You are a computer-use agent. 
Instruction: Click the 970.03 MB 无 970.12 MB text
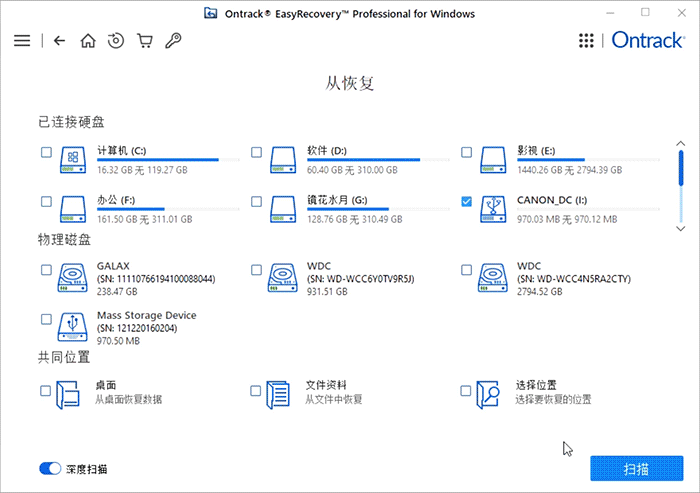point(567,219)
